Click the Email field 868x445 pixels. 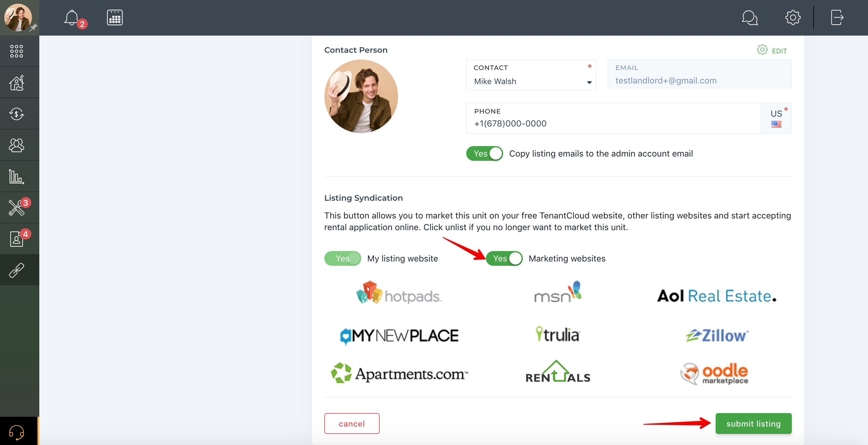click(699, 74)
